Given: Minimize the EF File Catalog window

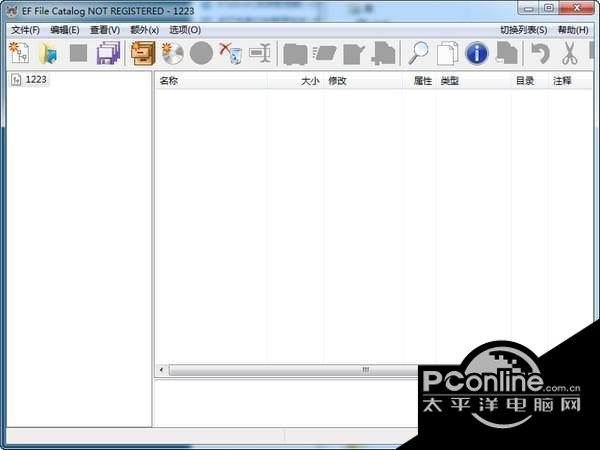Looking at the screenshot, I should 529,8.
